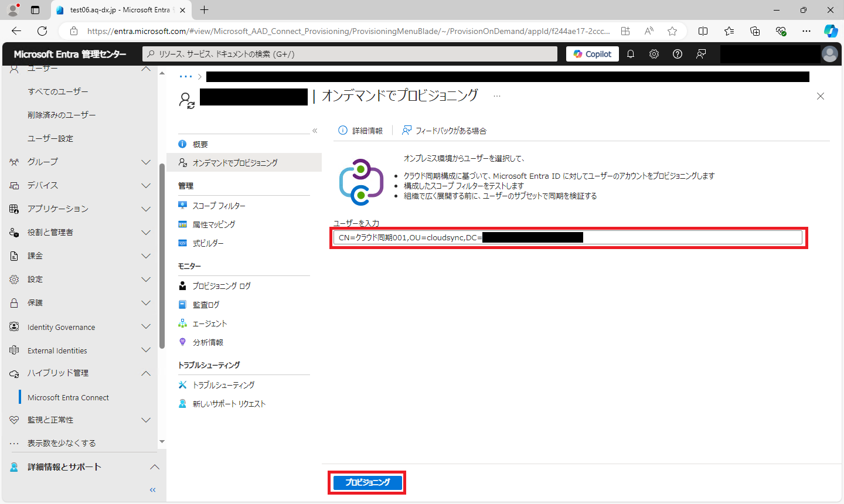Expand the 役割と管理者 section chevron
The width and height of the screenshot is (844, 504).
pos(146,232)
